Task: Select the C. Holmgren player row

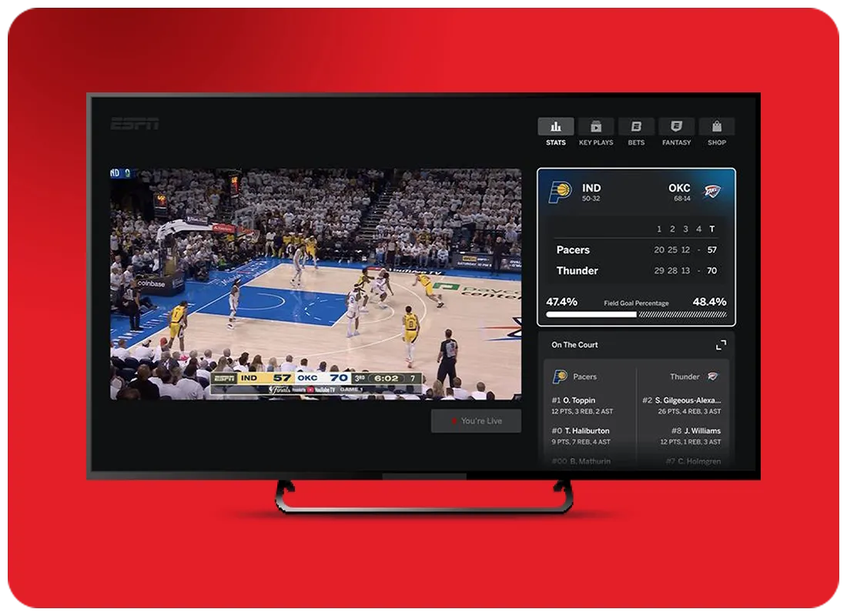Action: point(694,461)
